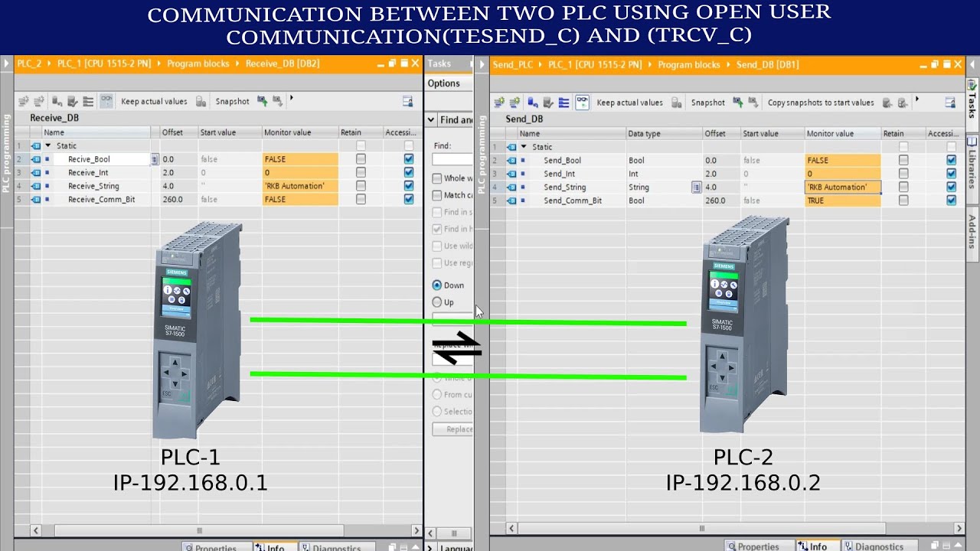Click Copy snapshots to start values

tap(821, 103)
